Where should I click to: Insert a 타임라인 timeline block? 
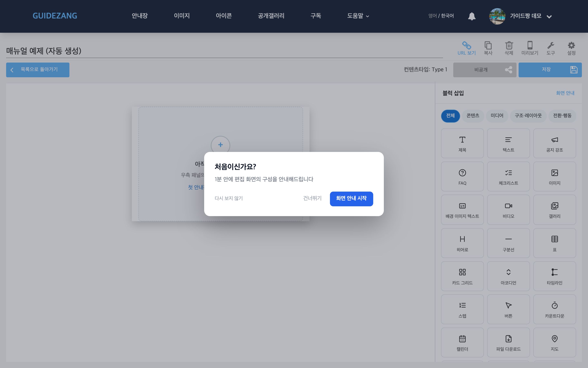coord(555,276)
